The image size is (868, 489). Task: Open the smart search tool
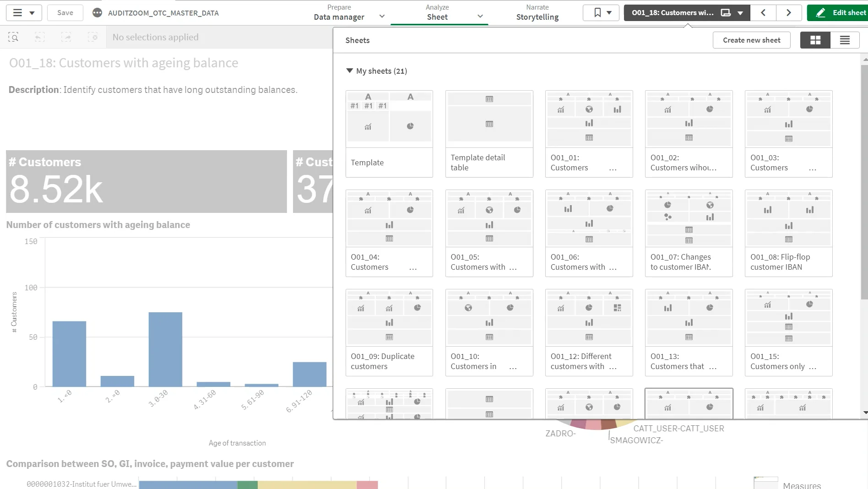[13, 37]
